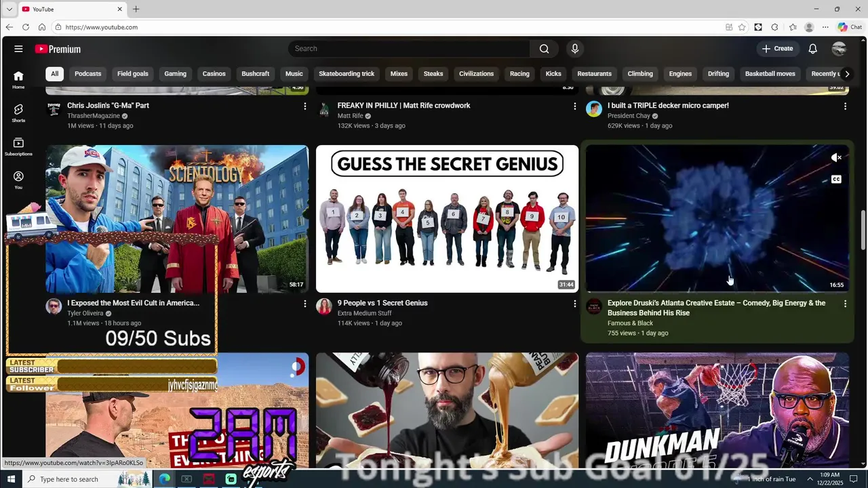Unmute the Druski video preview

pyautogui.click(x=836, y=158)
